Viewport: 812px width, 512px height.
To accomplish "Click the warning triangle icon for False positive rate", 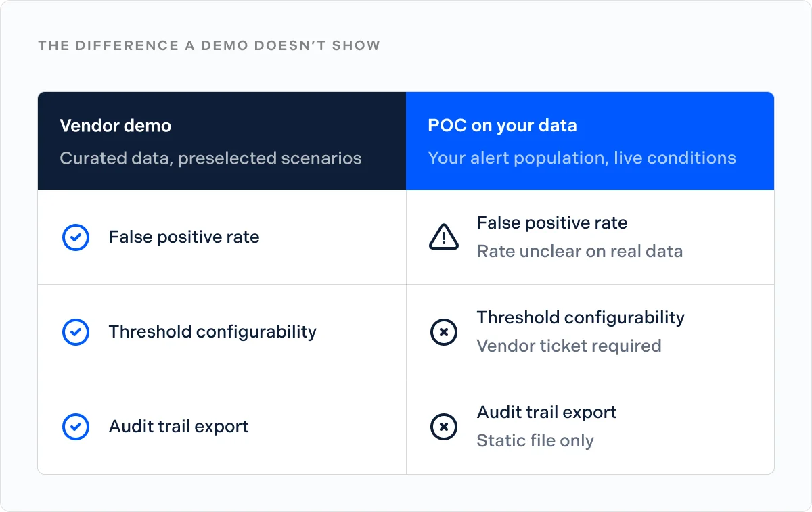I will [x=444, y=237].
